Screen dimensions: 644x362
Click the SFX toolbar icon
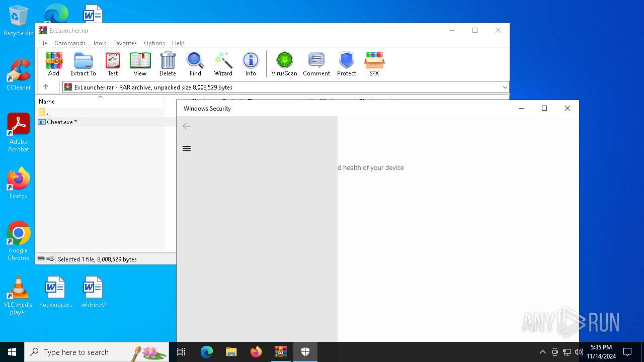click(x=374, y=63)
